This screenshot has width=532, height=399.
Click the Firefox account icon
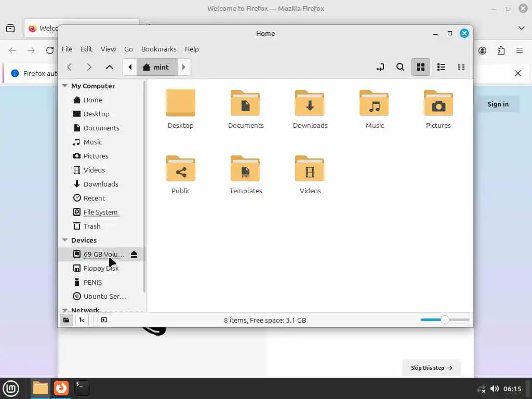click(483, 51)
